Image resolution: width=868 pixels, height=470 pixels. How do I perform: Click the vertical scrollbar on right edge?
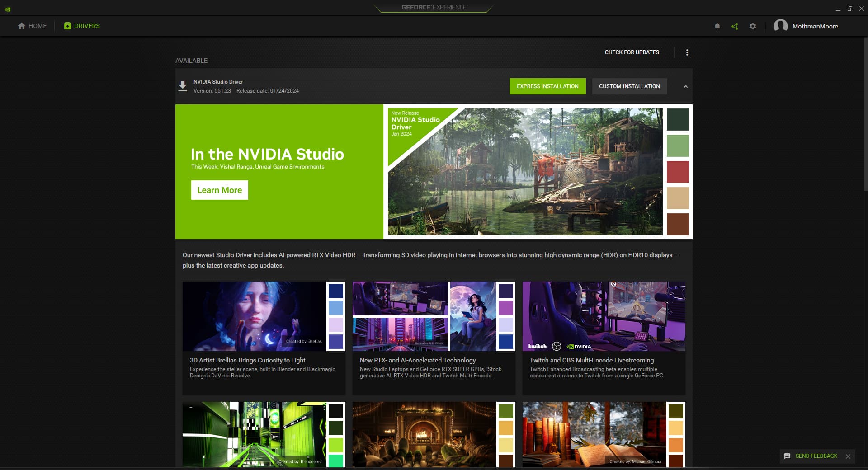tap(865, 113)
